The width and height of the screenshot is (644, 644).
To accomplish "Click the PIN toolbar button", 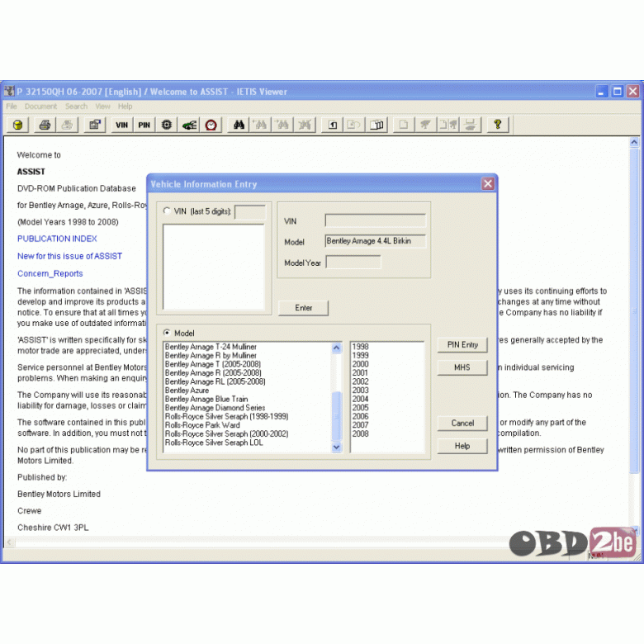I will coord(144,125).
